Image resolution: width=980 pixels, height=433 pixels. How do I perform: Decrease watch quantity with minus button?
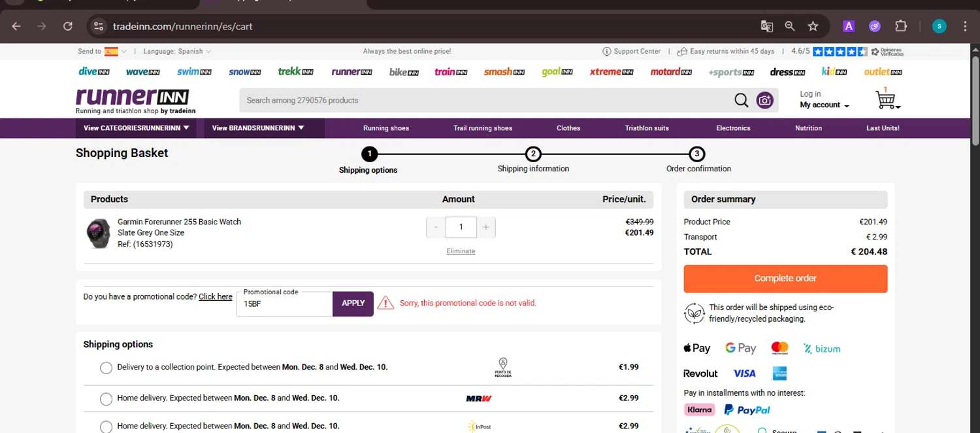coord(436,228)
